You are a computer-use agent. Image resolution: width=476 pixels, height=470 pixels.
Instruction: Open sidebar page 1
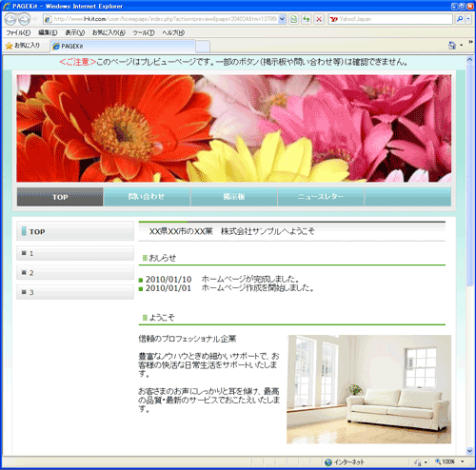75,253
